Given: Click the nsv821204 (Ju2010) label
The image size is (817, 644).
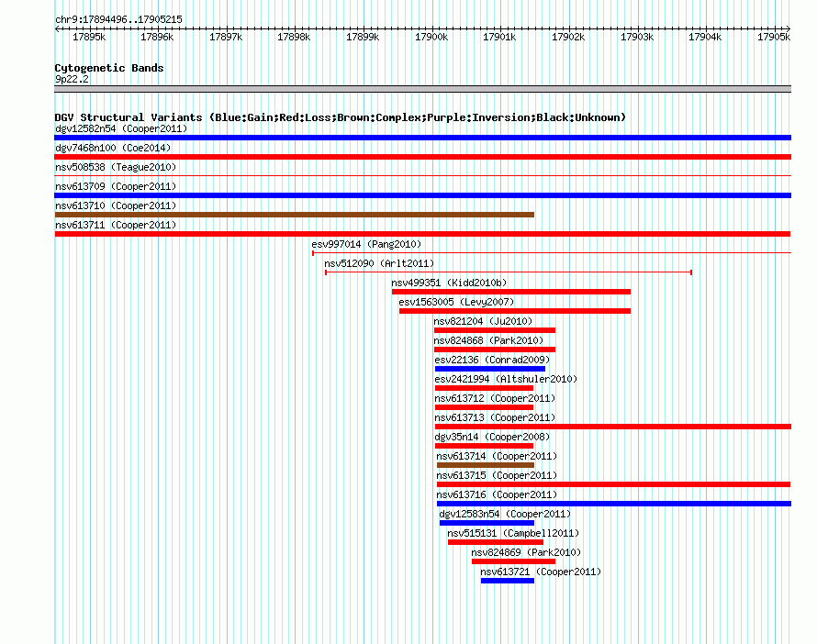Looking at the screenshot, I should click(483, 321).
